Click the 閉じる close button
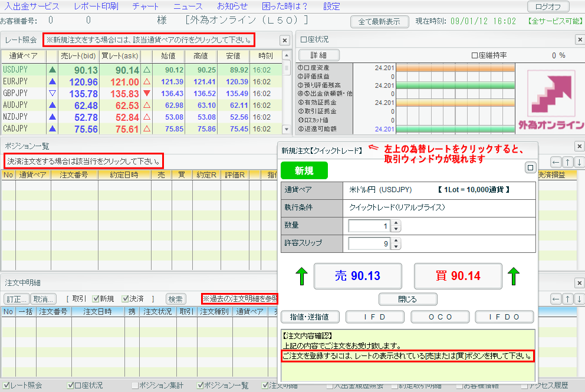Image resolution: width=585 pixels, height=392 pixels. [x=407, y=299]
